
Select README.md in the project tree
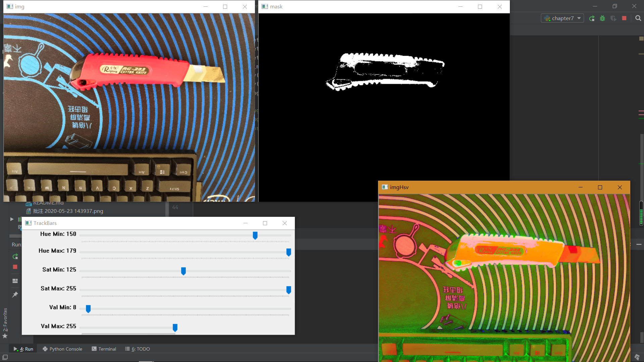point(48,202)
